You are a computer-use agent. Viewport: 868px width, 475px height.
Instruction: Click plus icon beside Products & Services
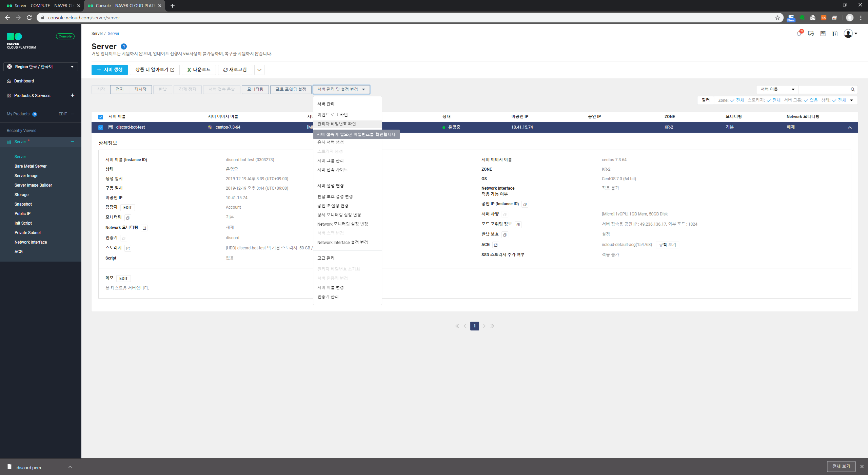[72, 95]
